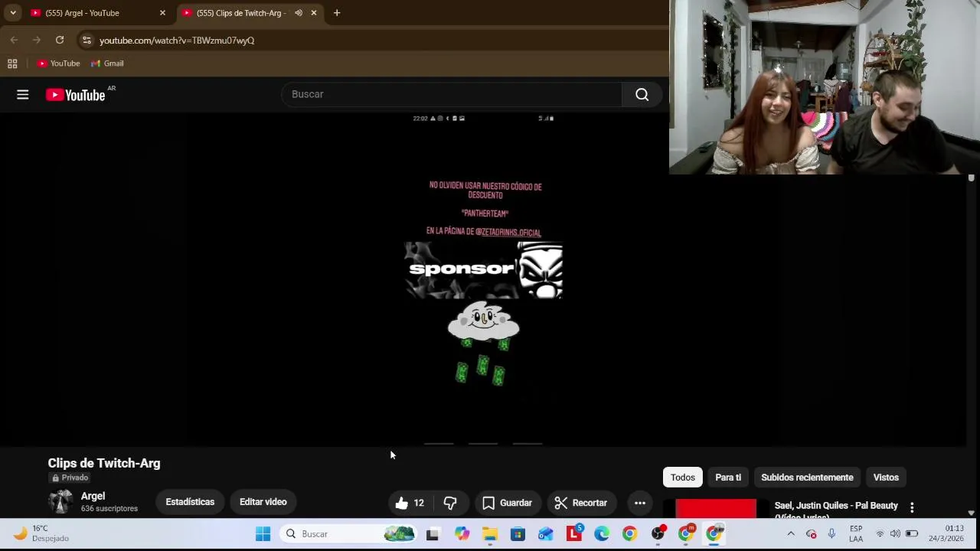Open the Wi-Fi network tray icon
Viewport: 980px width, 551px height.
tap(880, 534)
